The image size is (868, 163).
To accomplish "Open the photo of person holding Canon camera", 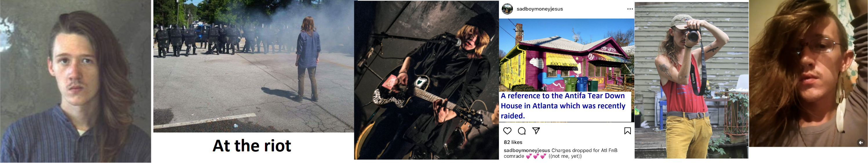I will pos(691,80).
